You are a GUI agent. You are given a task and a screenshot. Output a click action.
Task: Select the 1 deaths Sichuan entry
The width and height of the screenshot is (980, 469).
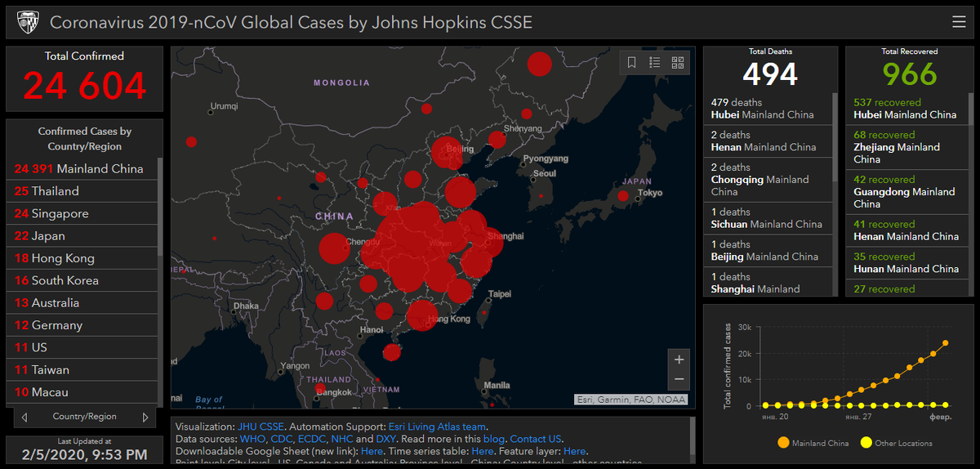[768, 218]
